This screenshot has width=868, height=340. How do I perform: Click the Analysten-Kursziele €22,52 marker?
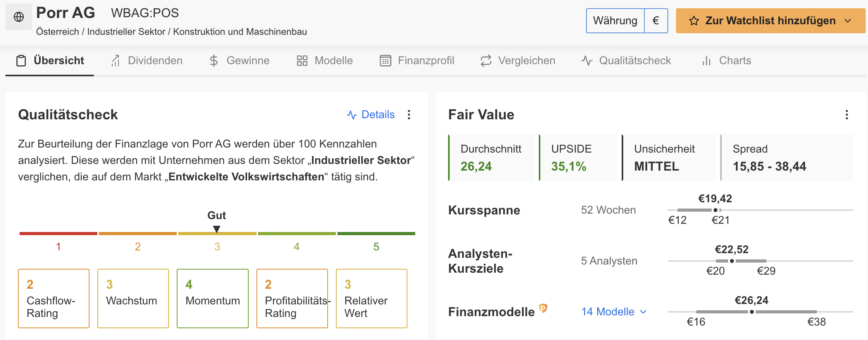(732, 261)
